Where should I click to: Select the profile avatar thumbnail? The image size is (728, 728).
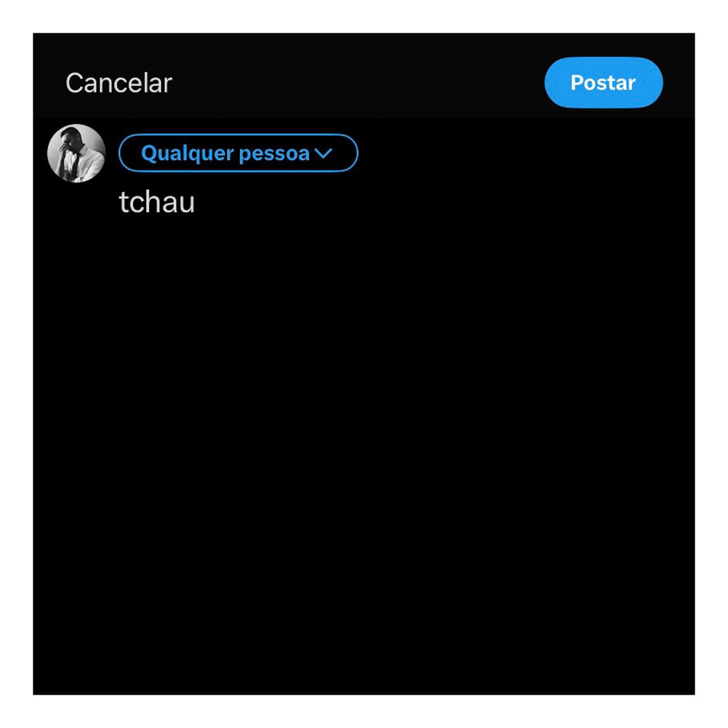[76, 153]
